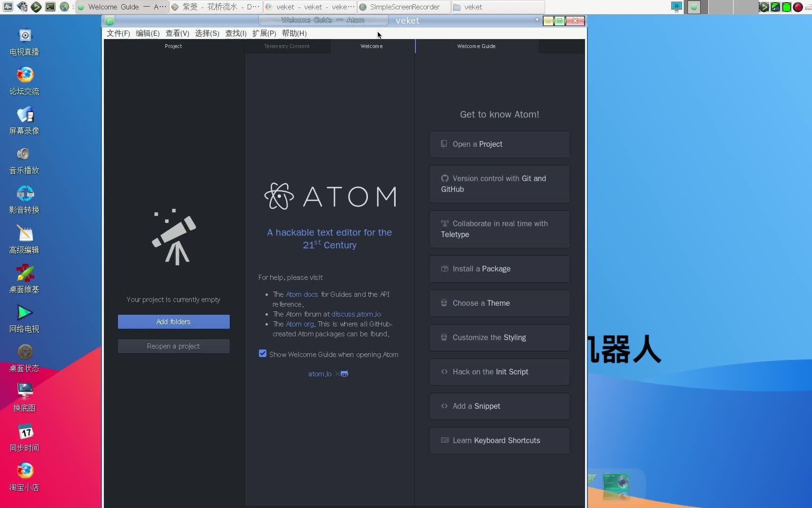Switch to the Welcome tab
The image size is (812, 508).
372,46
